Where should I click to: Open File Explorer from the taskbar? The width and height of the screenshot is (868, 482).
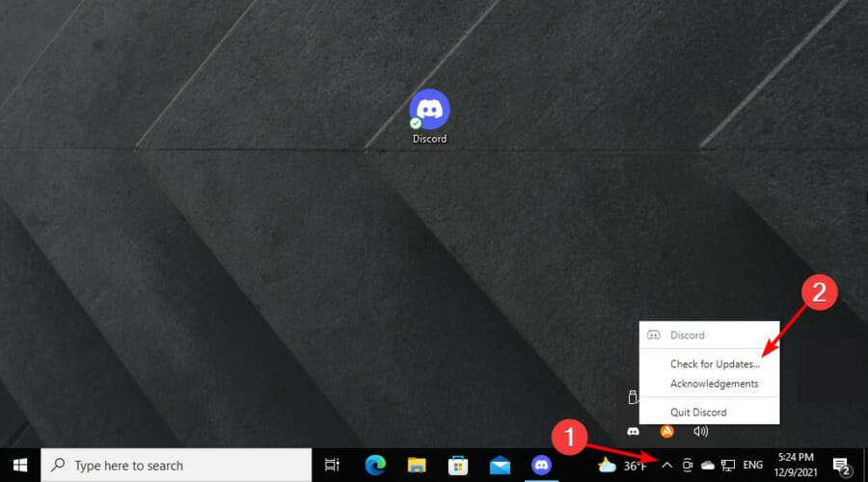(x=417, y=466)
